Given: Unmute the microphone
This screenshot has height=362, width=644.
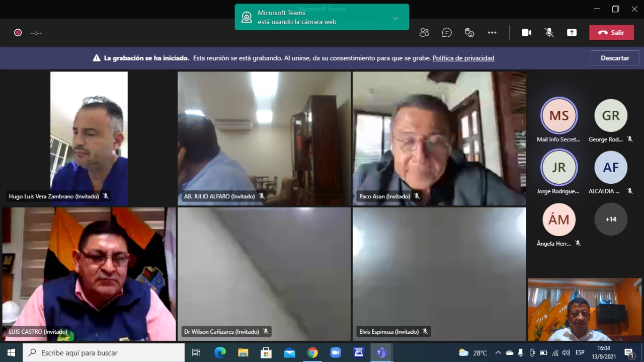Looking at the screenshot, I should 549,33.
